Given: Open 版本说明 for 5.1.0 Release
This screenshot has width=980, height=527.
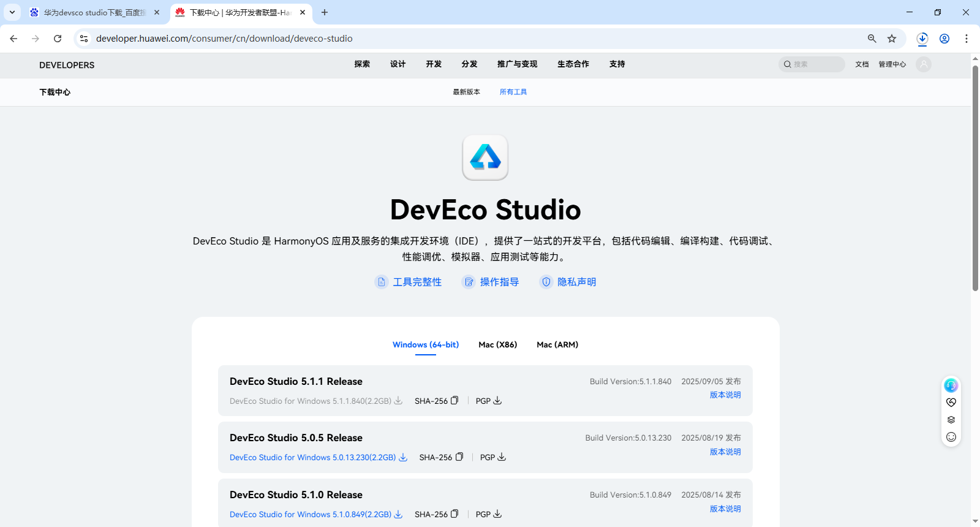Looking at the screenshot, I should tap(725, 509).
